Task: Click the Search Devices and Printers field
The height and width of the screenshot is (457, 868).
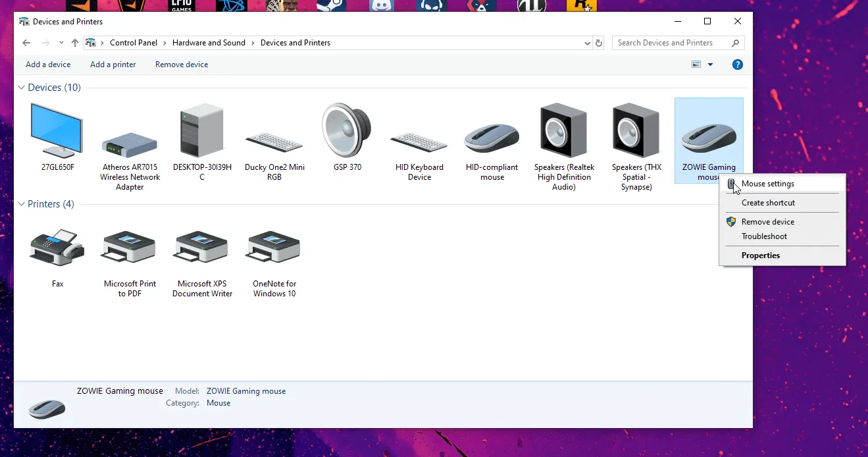Action: coord(671,43)
